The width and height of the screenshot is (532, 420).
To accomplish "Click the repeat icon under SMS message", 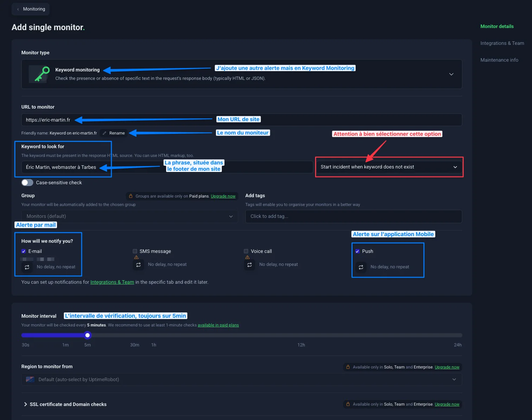I will point(138,264).
